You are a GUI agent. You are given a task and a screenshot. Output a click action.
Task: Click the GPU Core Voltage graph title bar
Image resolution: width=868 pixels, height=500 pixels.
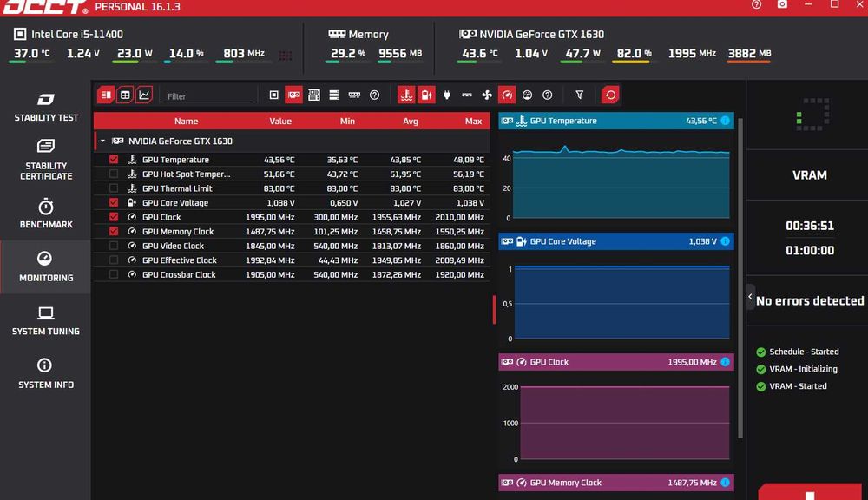point(616,241)
